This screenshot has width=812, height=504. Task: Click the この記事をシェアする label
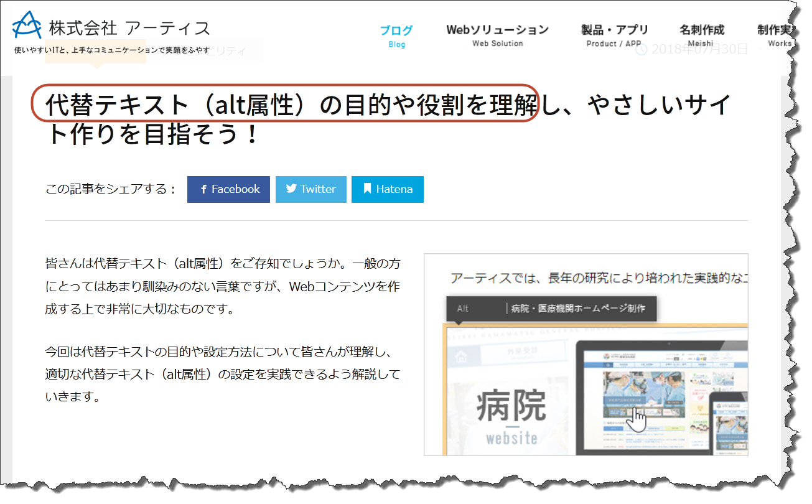(x=111, y=189)
